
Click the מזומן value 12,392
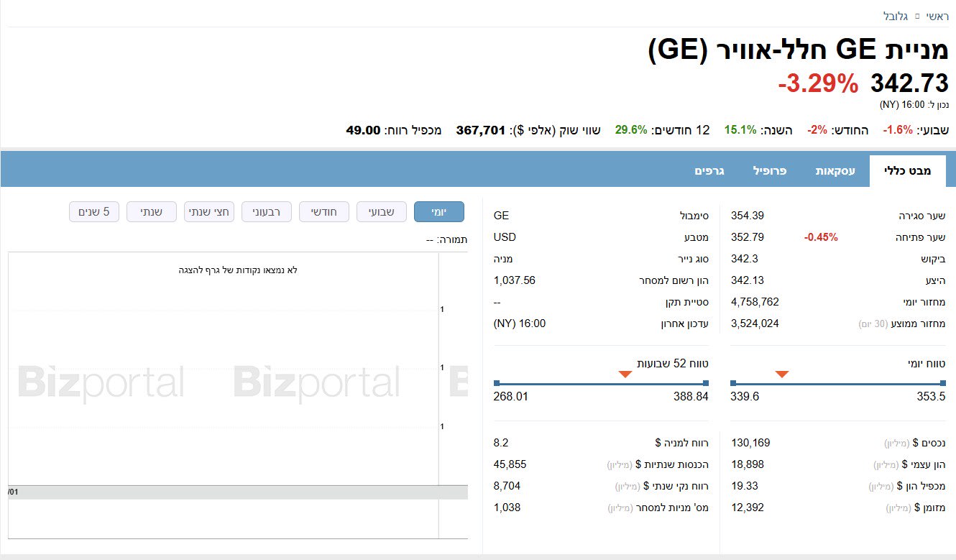(748, 508)
